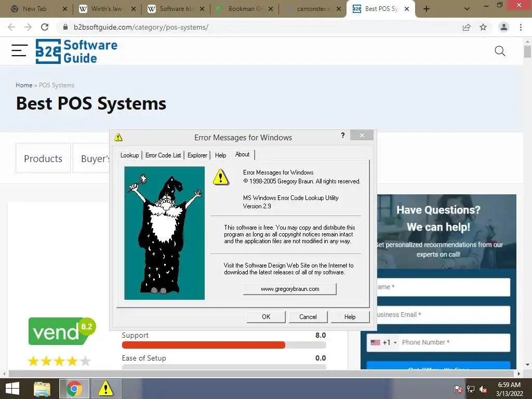Click the horizontal scrollbar at page bottom
Viewport: 532px width, 399px height.
click(x=261, y=374)
